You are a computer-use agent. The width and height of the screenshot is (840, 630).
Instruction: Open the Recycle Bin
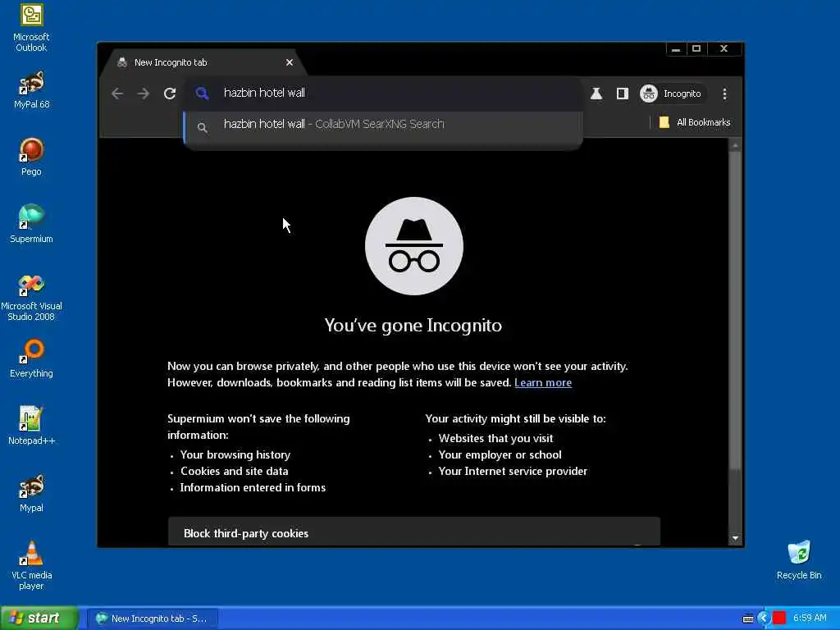tap(799, 560)
